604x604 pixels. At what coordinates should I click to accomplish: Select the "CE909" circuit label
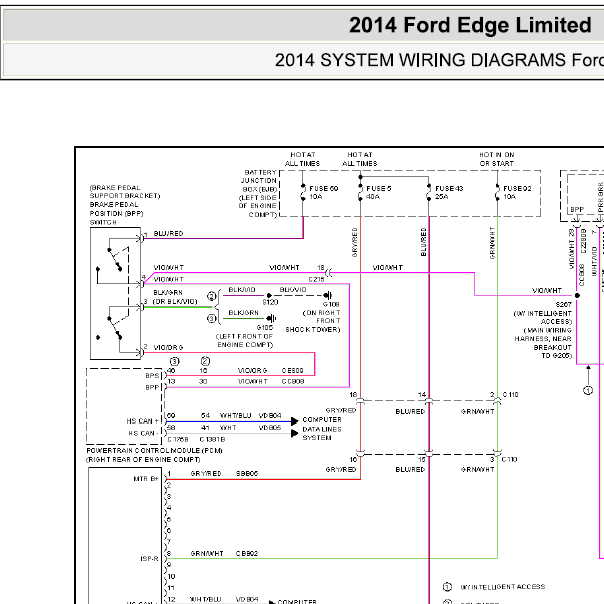coord(292,371)
